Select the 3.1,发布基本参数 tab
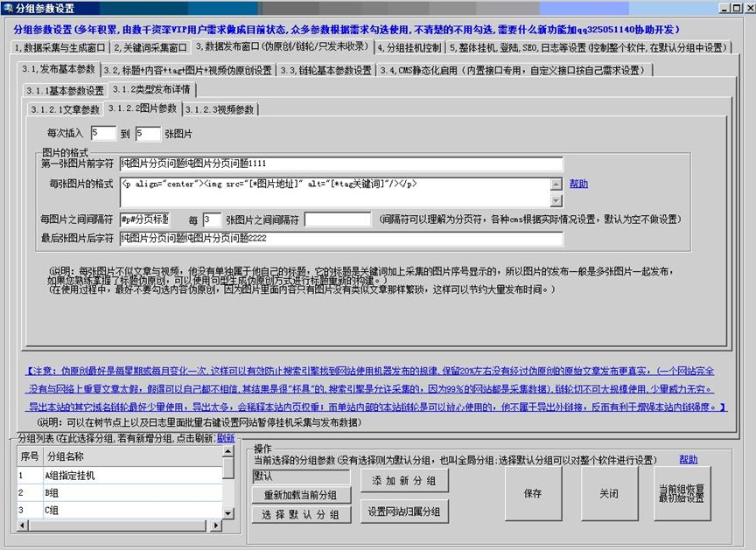The height and width of the screenshot is (550, 756). tap(59, 69)
